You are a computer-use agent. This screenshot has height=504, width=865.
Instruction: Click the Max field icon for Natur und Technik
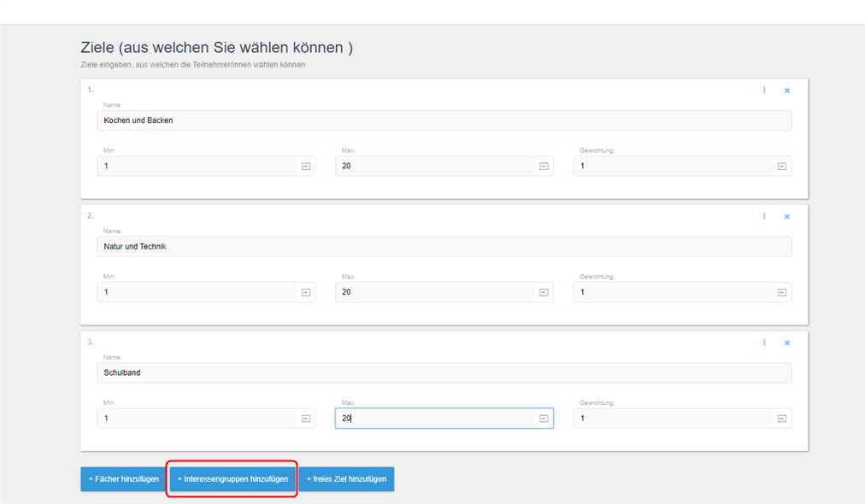pyautogui.click(x=544, y=292)
